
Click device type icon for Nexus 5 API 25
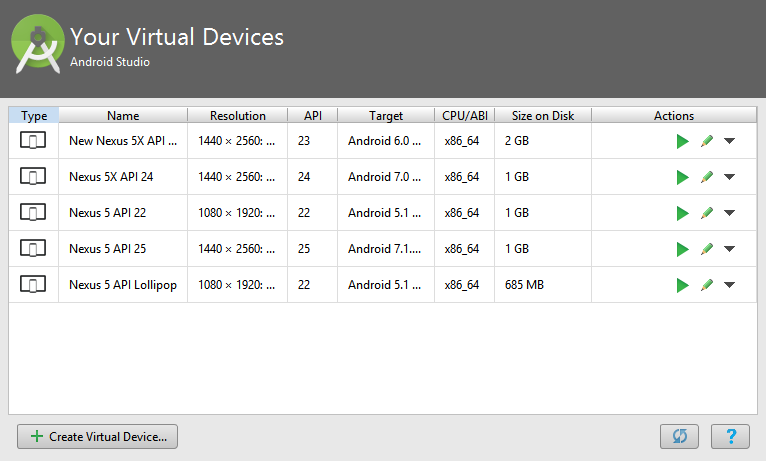click(33, 249)
